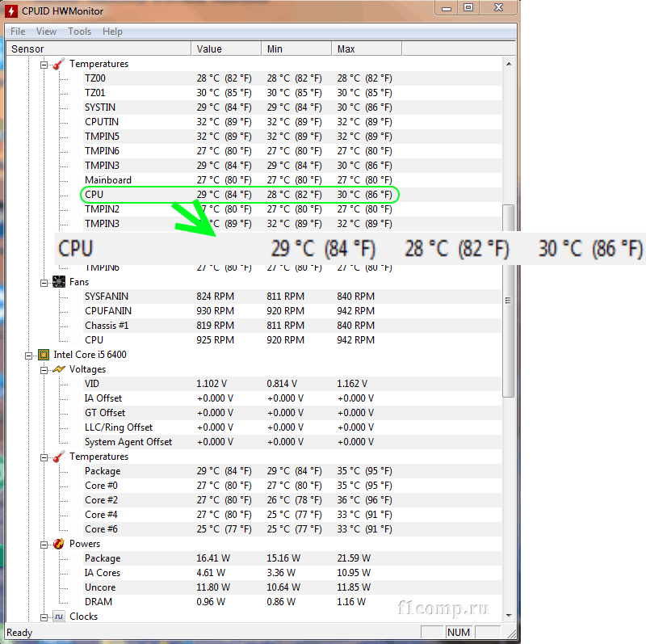Collapse the Fans group
Screen dimensions: 646x644
point(44,283)
